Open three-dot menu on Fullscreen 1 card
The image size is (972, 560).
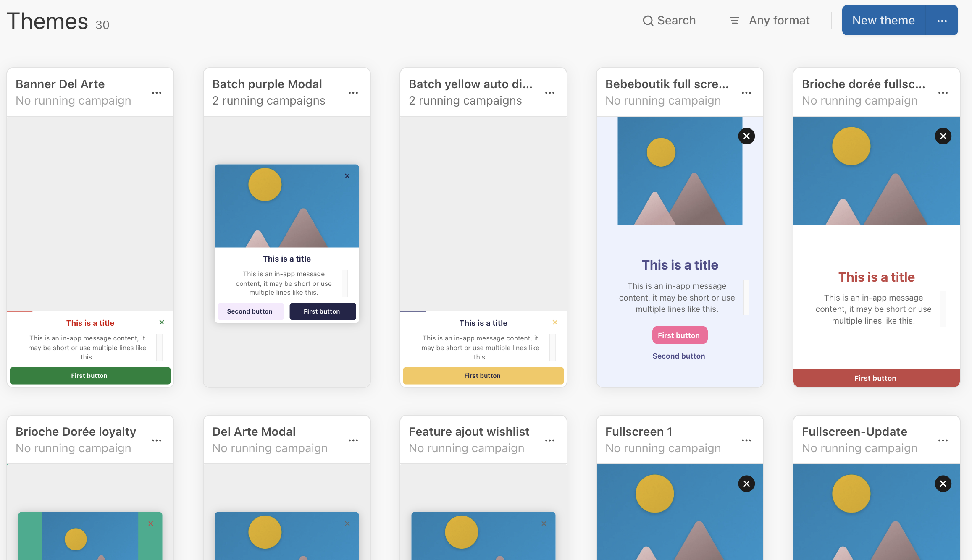click(746, 440)
